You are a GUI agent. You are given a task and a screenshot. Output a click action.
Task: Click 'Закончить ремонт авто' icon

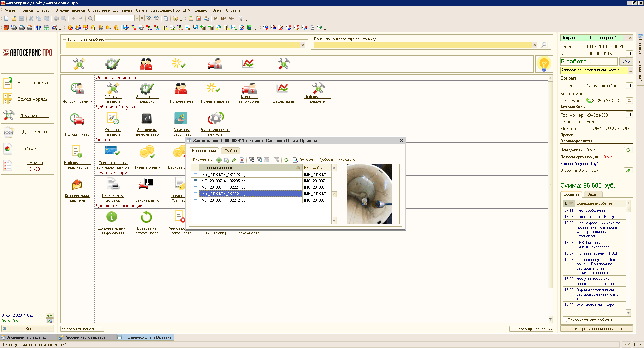[147, 119]
